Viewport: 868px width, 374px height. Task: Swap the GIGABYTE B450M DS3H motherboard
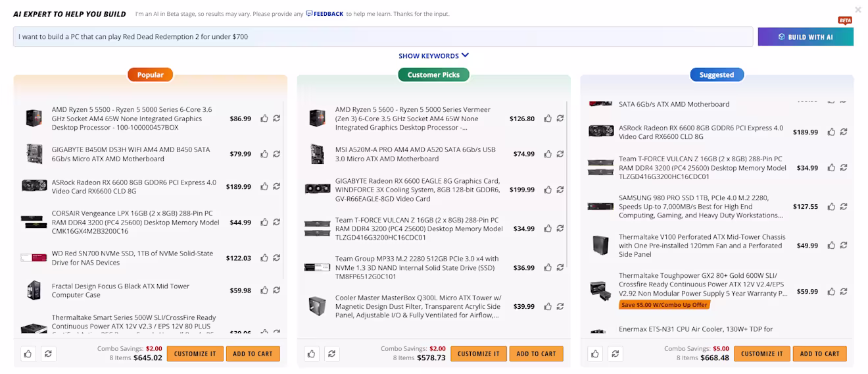pos(277,154)
